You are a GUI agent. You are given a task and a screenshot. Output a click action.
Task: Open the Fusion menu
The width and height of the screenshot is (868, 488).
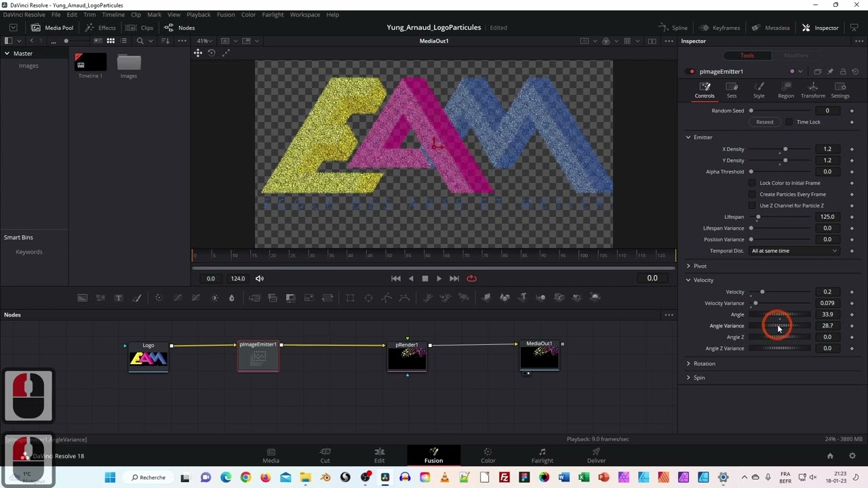226,14
